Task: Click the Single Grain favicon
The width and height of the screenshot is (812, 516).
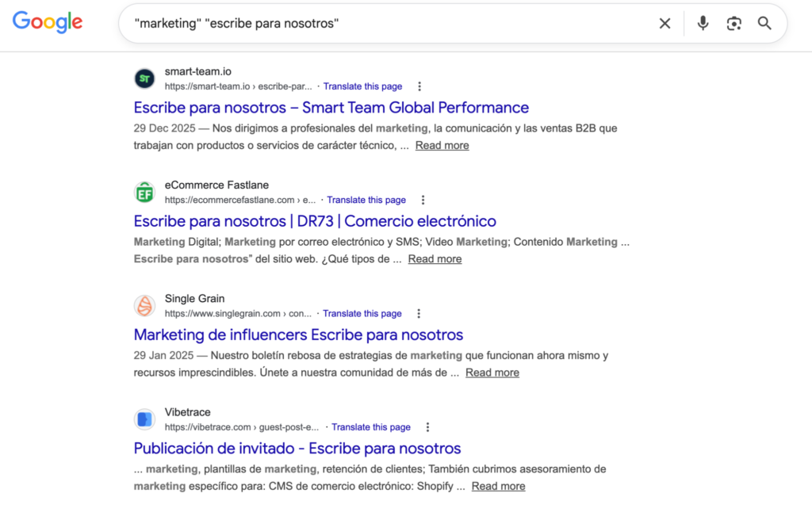Action: pos(144,305)
